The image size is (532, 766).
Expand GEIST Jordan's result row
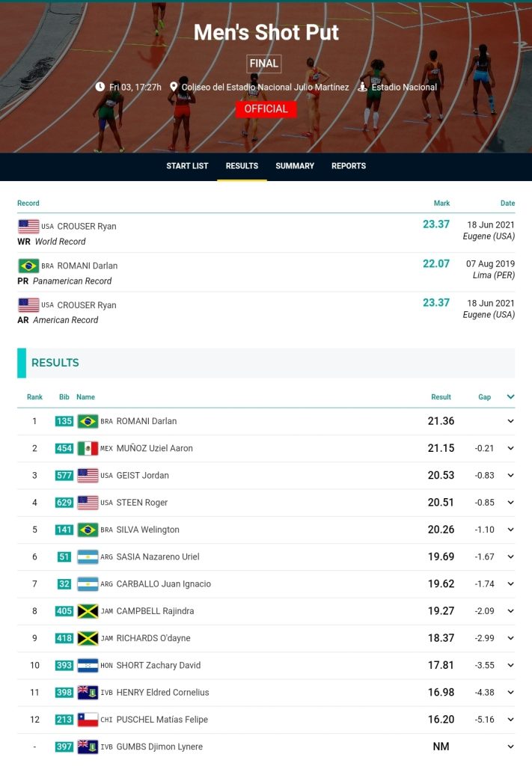(510, 475)
